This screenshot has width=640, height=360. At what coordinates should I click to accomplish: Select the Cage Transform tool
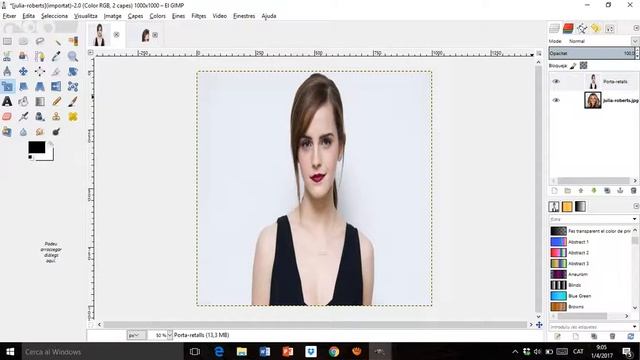(73, 87)
